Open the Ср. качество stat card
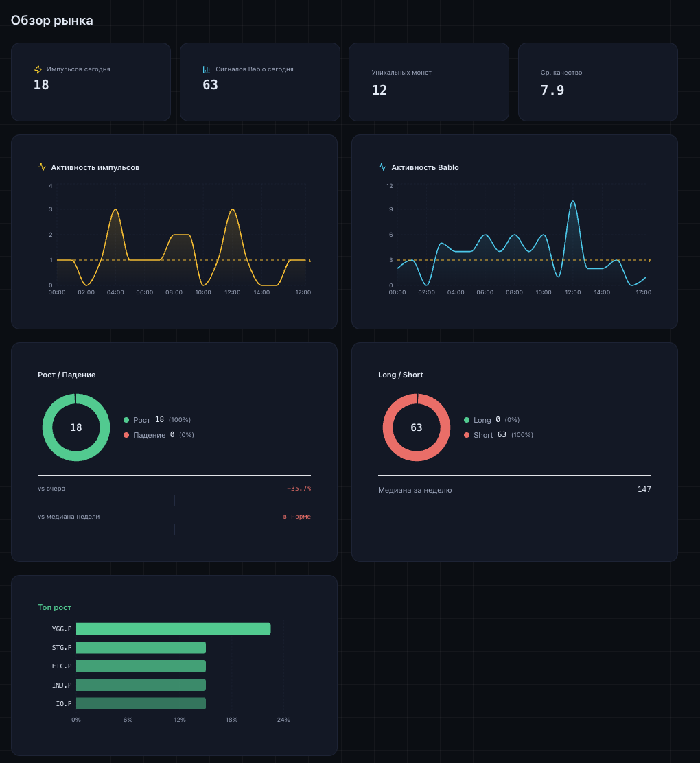Image resolution: width=700 pixels, height=763 pixels. point(597,82)
